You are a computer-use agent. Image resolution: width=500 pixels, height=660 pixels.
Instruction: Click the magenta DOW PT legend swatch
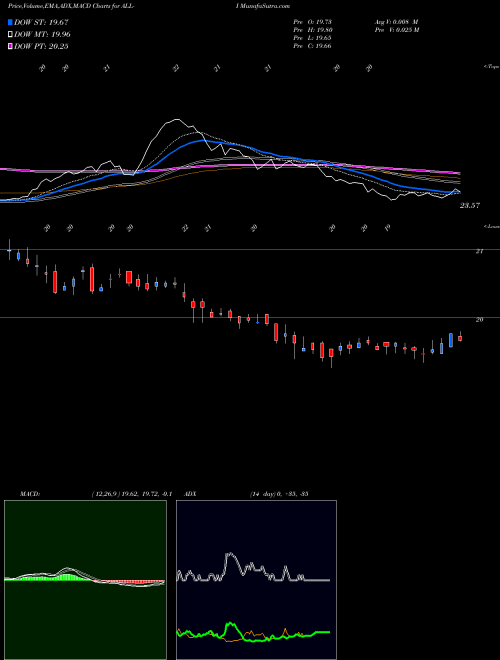11,46
